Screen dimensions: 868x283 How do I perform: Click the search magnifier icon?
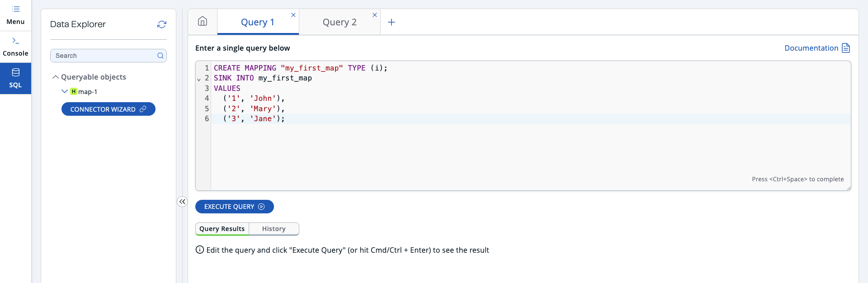[x=160, y=56]
